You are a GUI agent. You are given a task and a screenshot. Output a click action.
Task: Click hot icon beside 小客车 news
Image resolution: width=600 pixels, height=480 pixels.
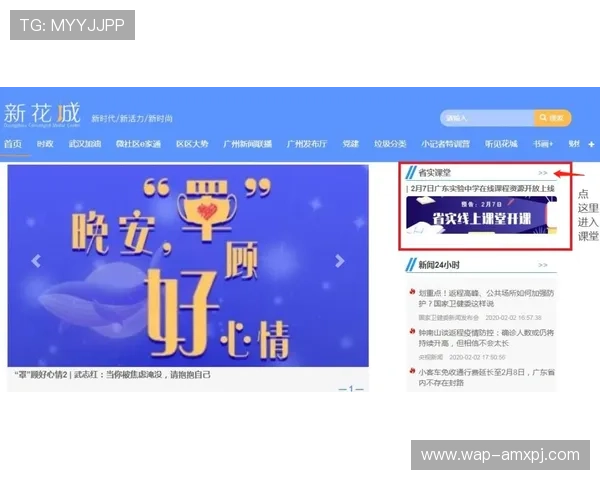click(x=412, y=371)
